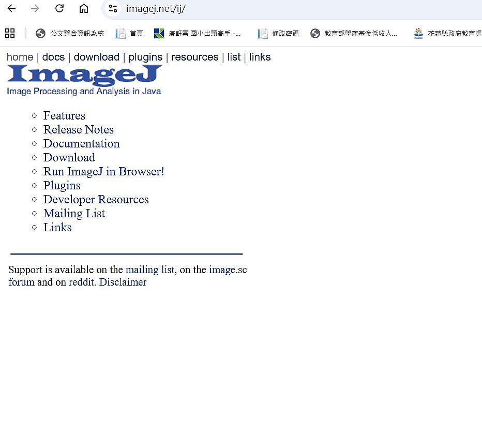
Task: Open the site information icon in address bar
Action: click(113, 8)
